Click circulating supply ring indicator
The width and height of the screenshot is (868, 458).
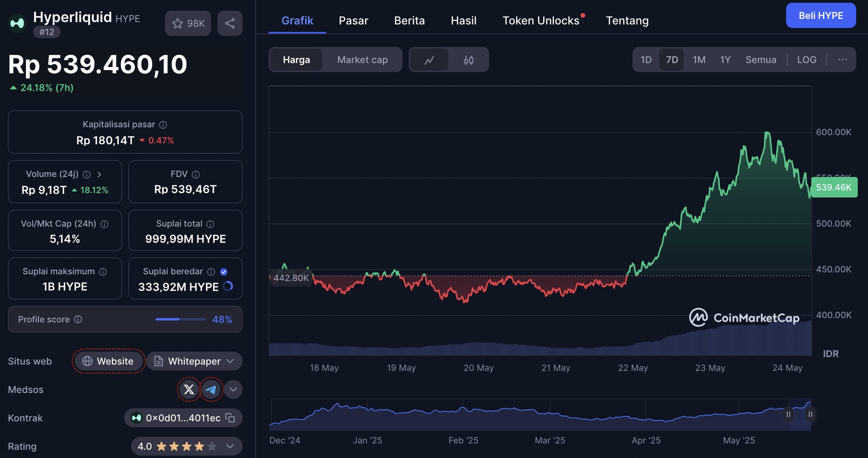(228, 287)
